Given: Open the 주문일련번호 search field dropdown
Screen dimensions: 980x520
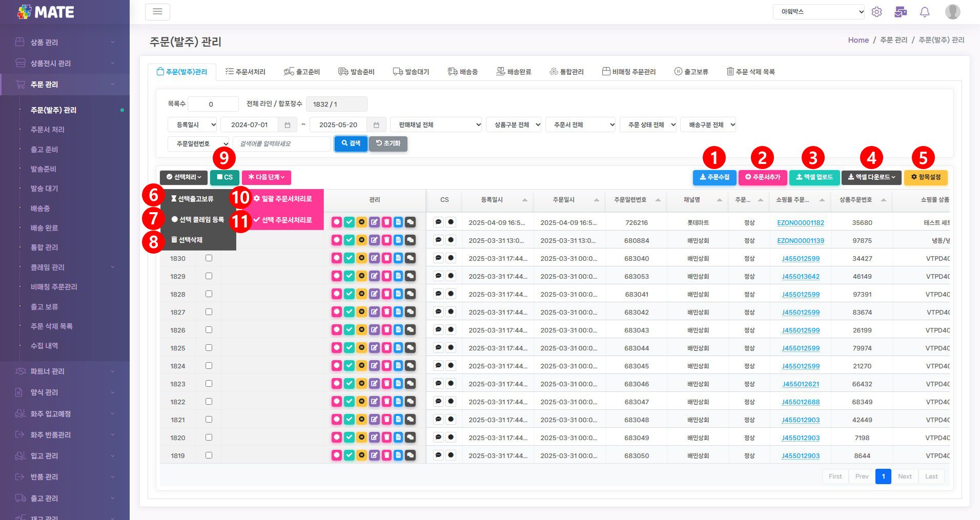Looking at the screenshot, I should tap(198, 144).
